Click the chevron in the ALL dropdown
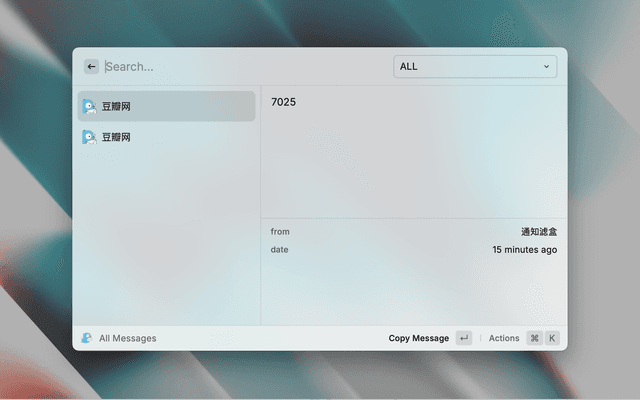Viewport: 640px width, 400px height. click(x=546, y=67)
